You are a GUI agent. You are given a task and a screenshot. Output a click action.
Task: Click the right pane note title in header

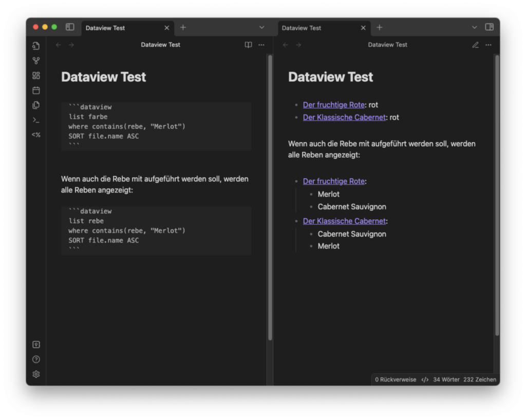(387, 45)
